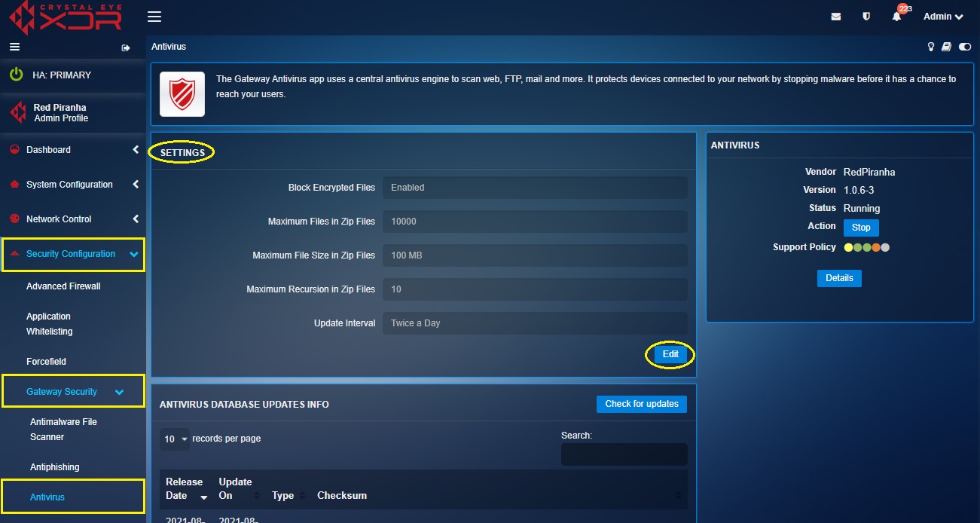
Task: Select the Security Configuration menu
Action: (x=71, y=254)
